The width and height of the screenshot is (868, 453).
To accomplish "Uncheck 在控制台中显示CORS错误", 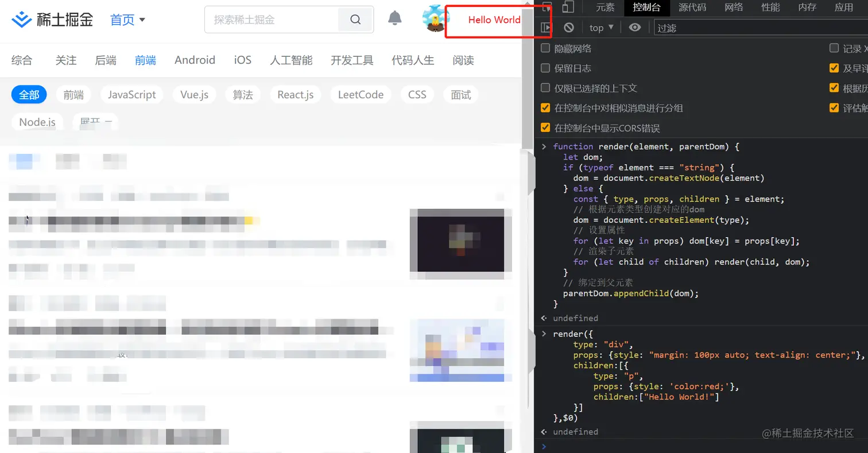I will pos(545,127).
